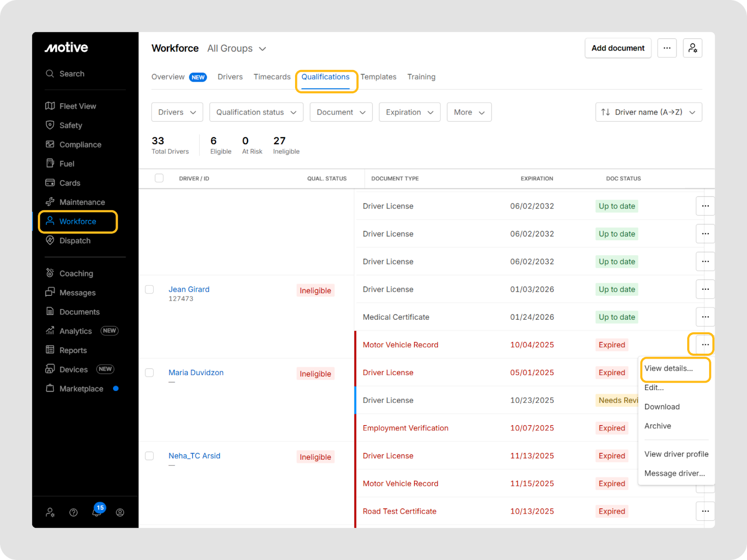747x560 pixels.
Task: Click the Search field in sidebar
Action: pyautogui.click(x=72, y=74)
